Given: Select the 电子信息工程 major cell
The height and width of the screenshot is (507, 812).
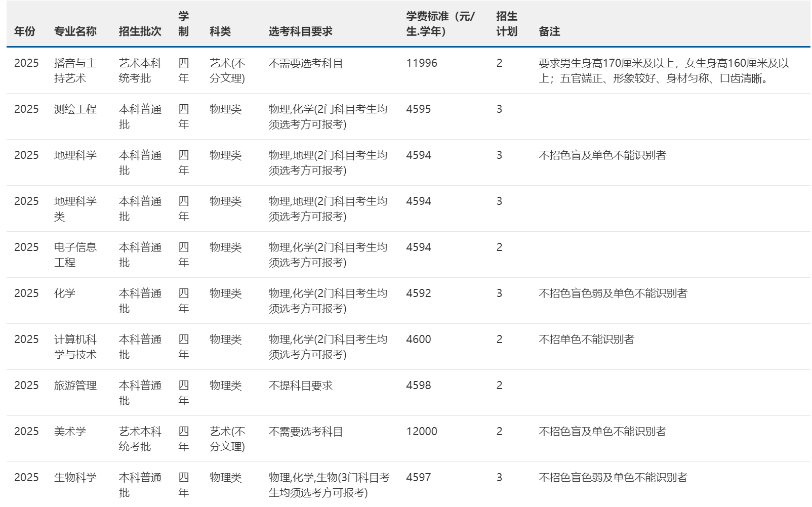Looking at the screenshot, I should click(x=75, y=255).
